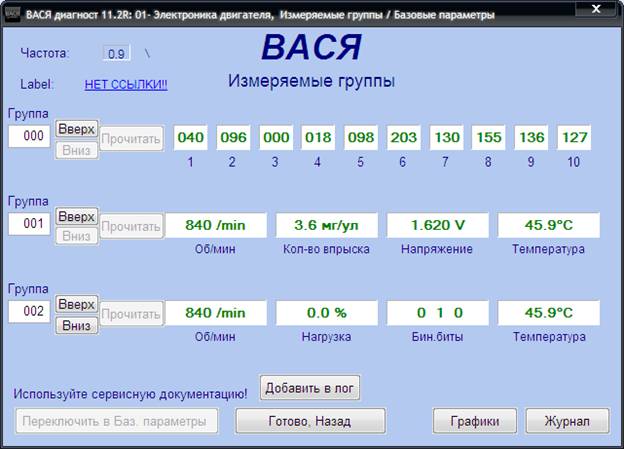Click the Напряжение label
This screenshot has width=624, height=449.
437,249
